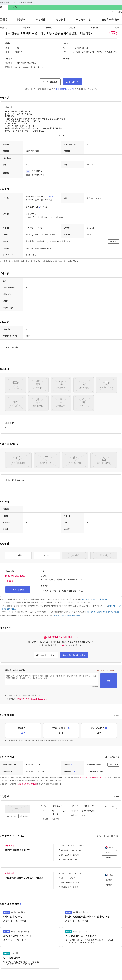Screen dimensions: 122x980
Task: Open the 실업급여 menu
Action: (60, 19)
